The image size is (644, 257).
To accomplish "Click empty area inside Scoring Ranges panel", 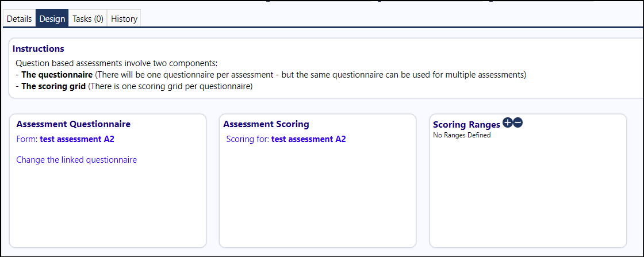I will (x=528, y=193).
